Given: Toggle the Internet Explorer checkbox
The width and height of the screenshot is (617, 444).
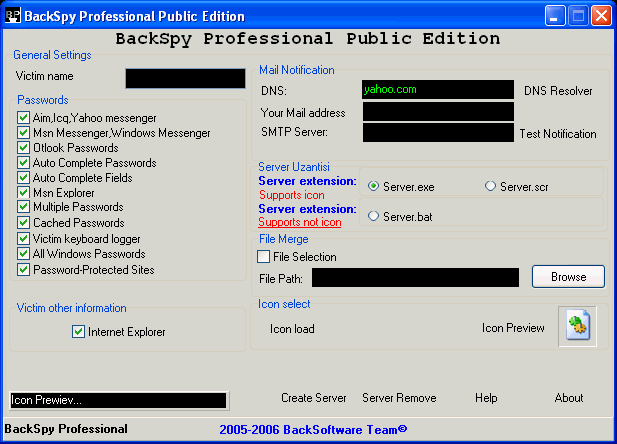Looking at the screenshot, I should tap(79, 332).
